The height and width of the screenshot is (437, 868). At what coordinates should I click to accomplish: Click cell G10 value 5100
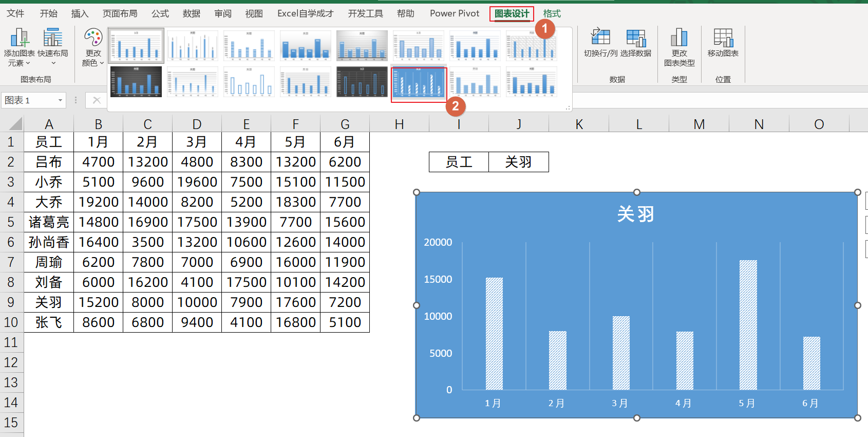(345, 322)
